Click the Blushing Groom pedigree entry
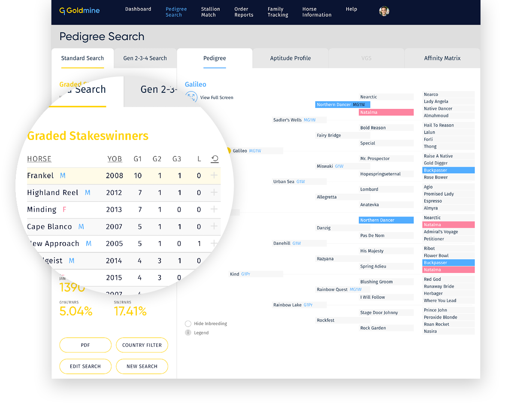The width and height of the screenshot is (532, 407). (386, 282)
